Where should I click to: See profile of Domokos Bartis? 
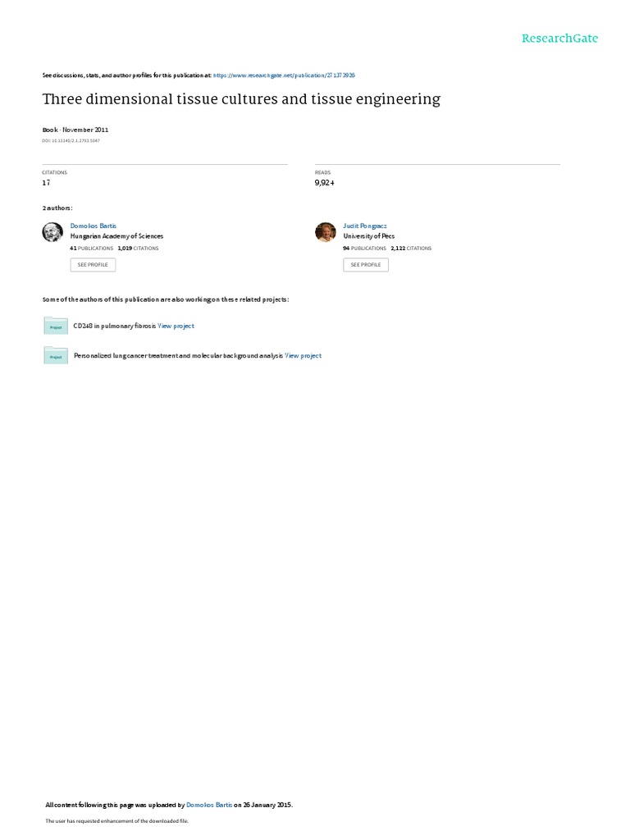(x=93, y=265)
